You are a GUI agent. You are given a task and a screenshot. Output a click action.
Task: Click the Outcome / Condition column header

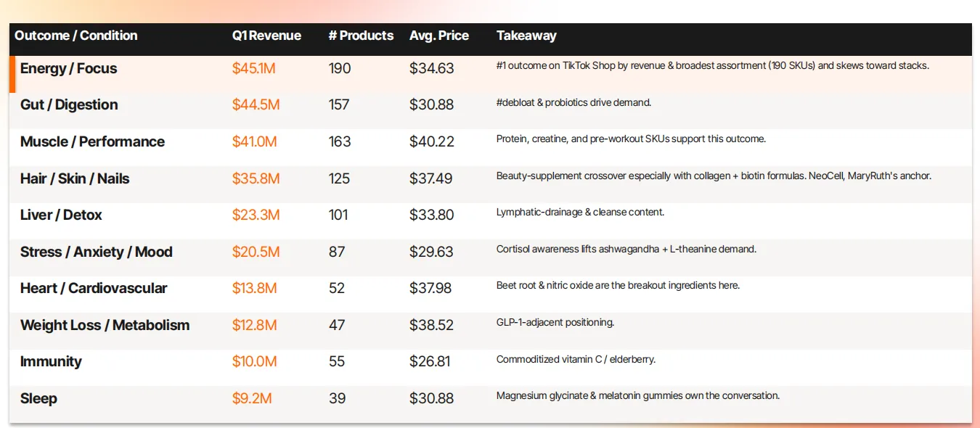76,36
